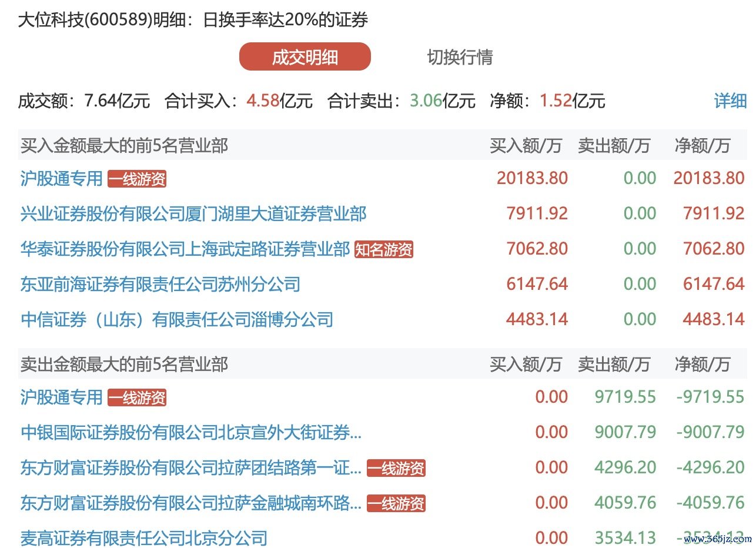
Task: Switch to the 切换行情 tab
Action: (x=460, y=57)
